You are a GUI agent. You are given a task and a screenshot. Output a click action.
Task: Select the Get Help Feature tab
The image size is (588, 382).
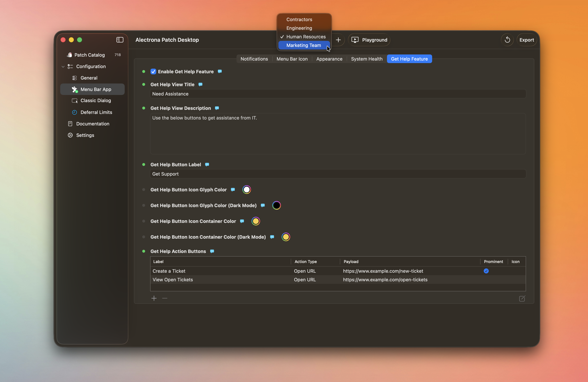click(409, 59)
